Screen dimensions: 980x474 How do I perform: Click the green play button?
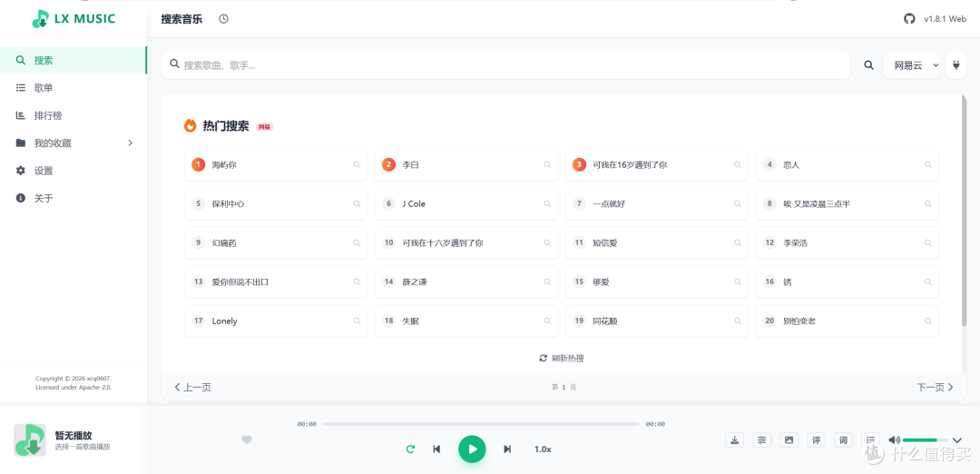click(x=472, y=449)
